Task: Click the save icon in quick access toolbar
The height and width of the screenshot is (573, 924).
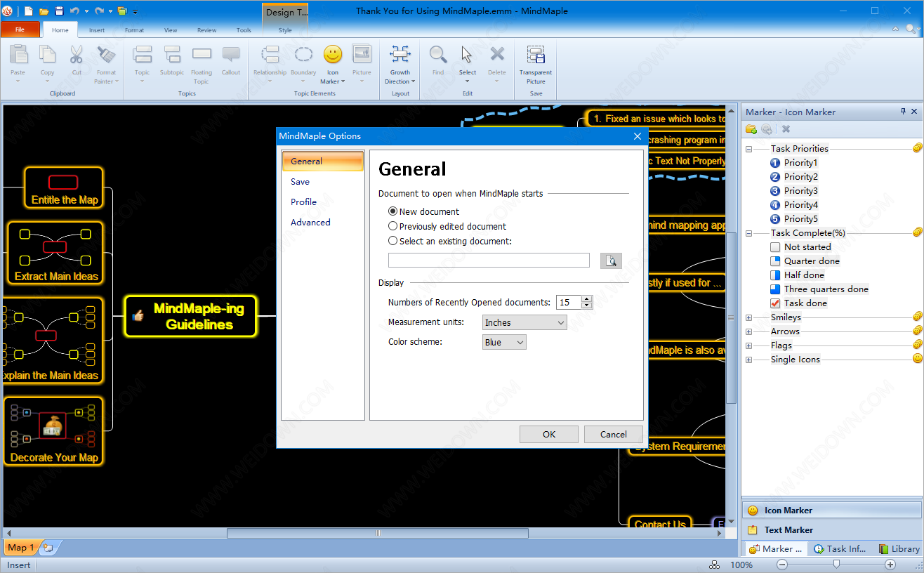Action: [x=59, y=11]
